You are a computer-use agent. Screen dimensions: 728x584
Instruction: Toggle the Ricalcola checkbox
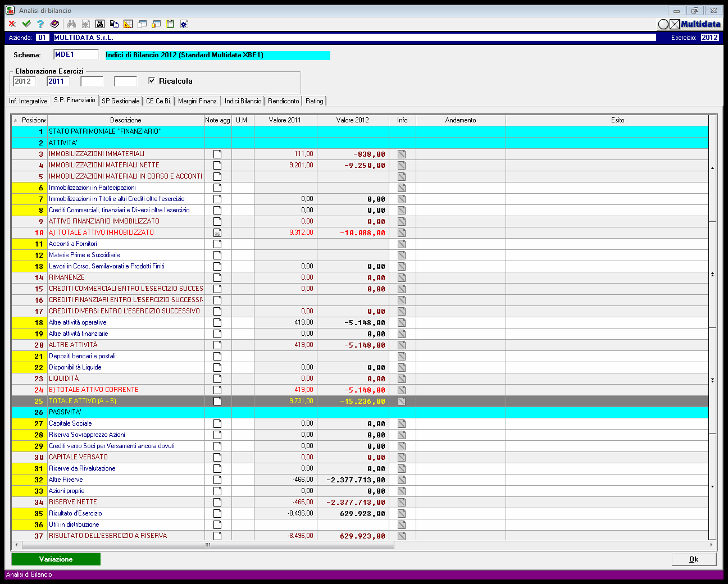152,81
